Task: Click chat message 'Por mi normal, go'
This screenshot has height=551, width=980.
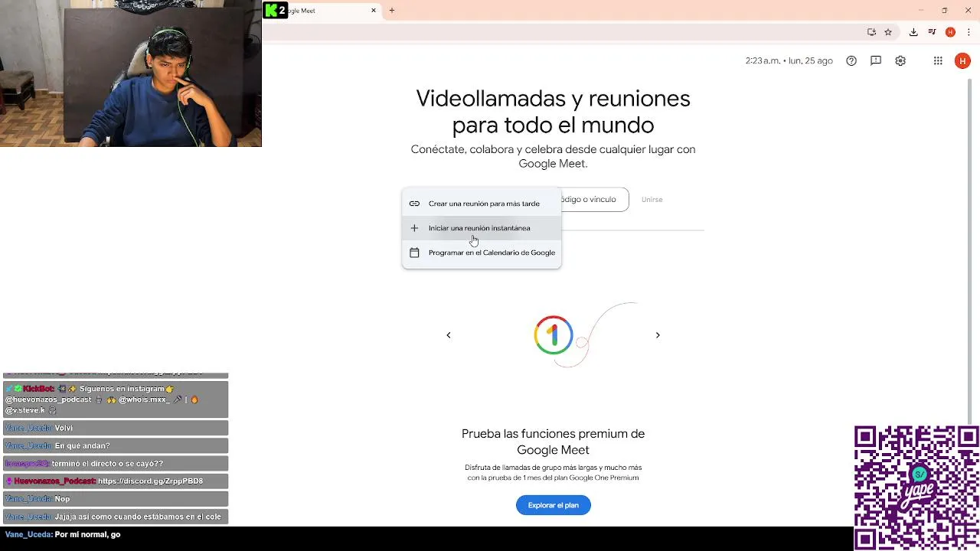Action: pos(87,535)
